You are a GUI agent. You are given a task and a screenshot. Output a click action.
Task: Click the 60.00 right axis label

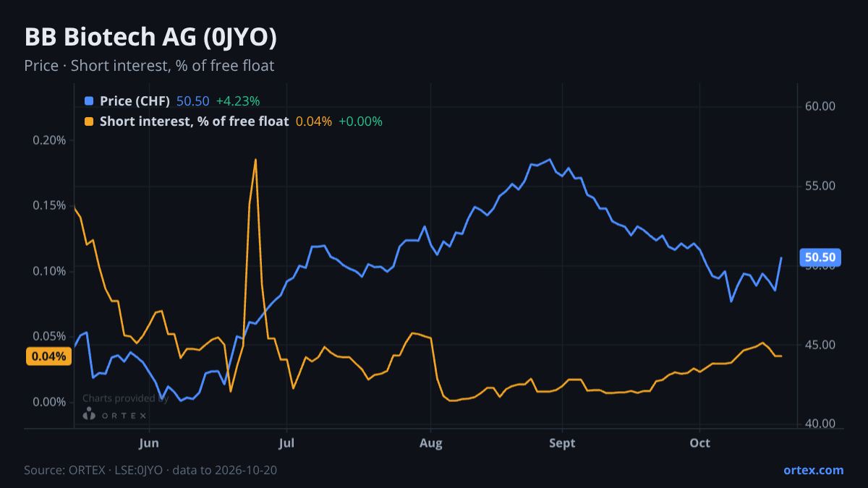pos(820,106)
